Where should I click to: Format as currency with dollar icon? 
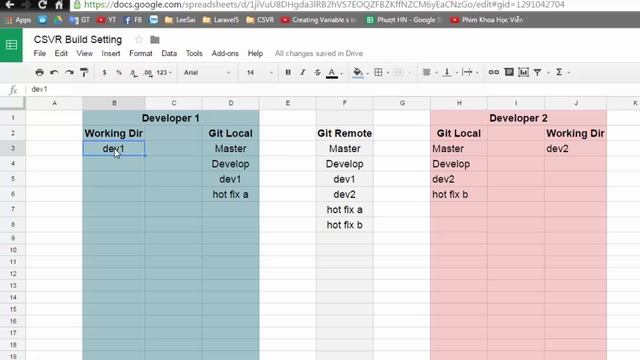click(104, 72)
